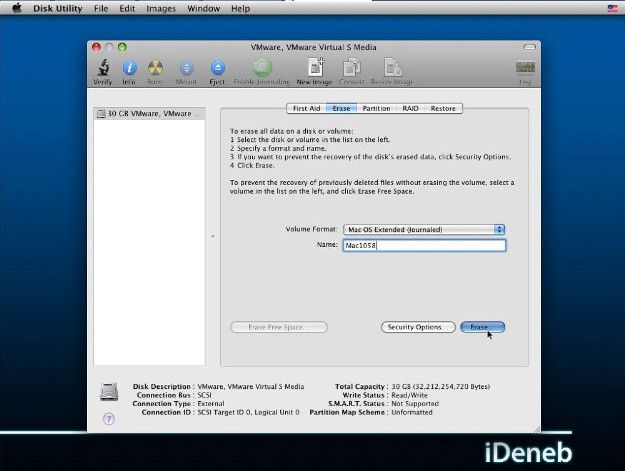Click the Eject toolbar icon
This screenshot has height=471, width=625.
pyautogui.click(x=217, y=72)
